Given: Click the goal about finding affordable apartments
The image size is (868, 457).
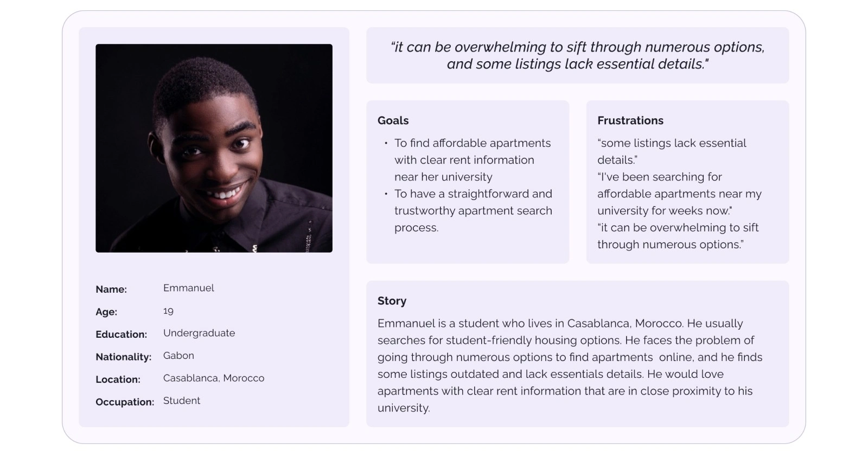Looking at the screenshot, I should click(472, 159).
